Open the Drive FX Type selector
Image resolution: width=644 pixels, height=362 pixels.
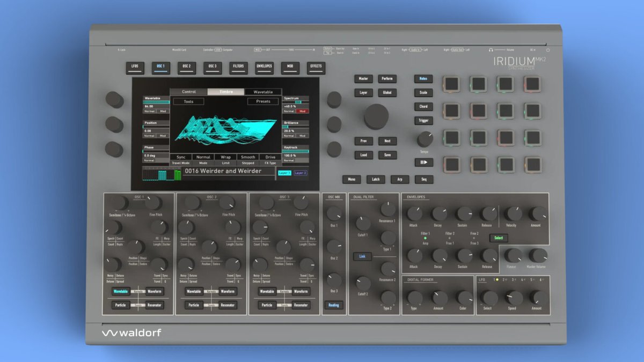270,160
